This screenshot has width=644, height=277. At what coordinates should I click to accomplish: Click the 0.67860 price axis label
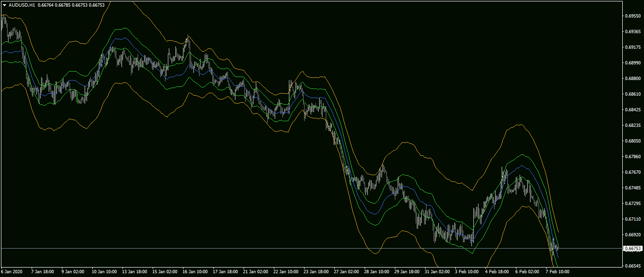pyautogui.click(x=632, y=156)
